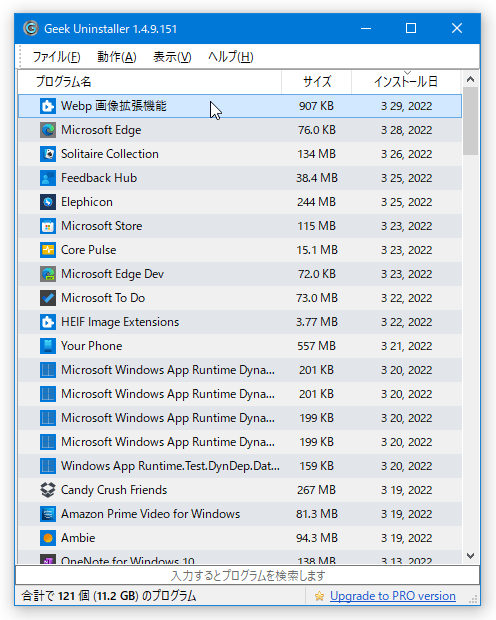This screenshot has height=620, width=496.
Task: Click install date '3 29, 2022'
Action: pos(406,106)
